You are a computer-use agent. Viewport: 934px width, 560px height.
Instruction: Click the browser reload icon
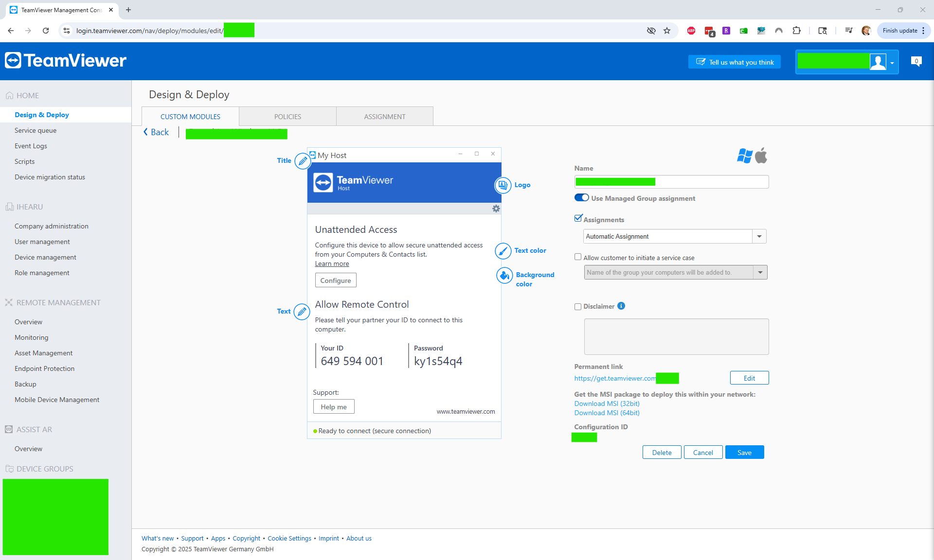pos(46,31)
